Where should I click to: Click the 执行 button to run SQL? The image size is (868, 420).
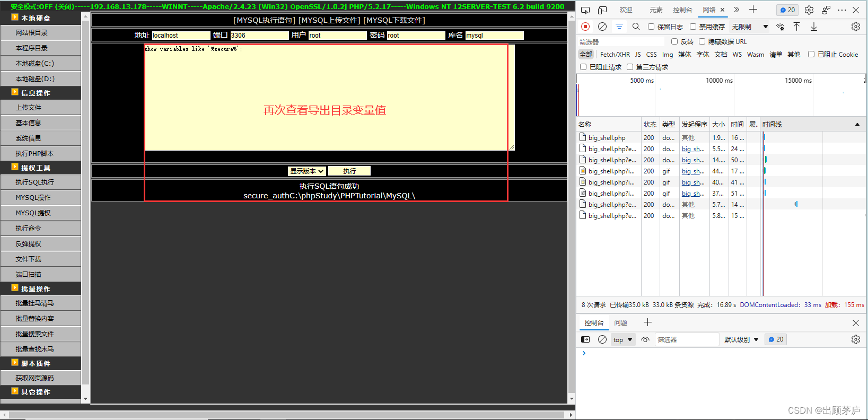click(349, 171)
